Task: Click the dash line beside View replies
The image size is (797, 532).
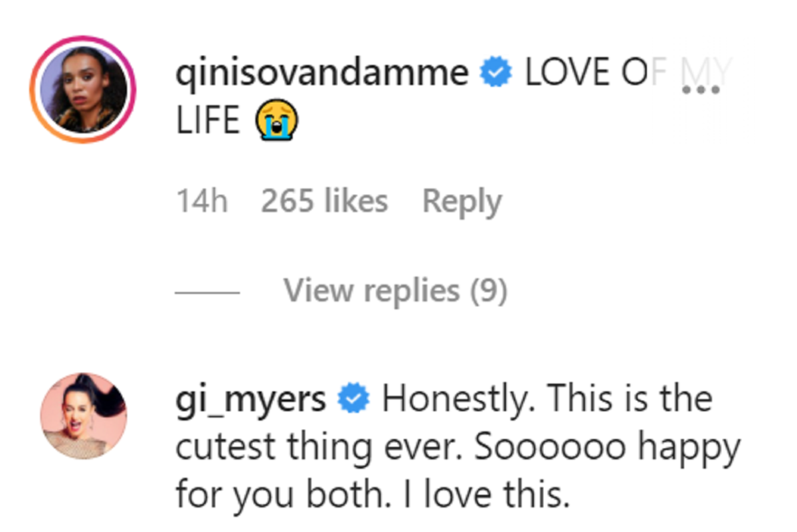Action: [x=207, y=292]
